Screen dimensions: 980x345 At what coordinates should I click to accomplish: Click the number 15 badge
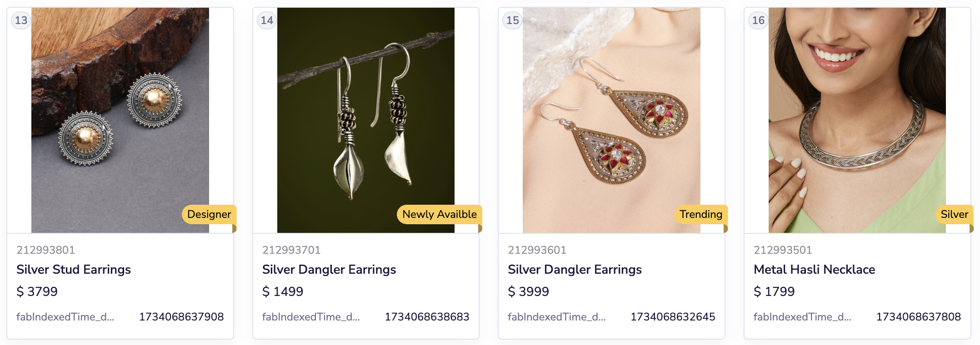(x=512, y=20)
